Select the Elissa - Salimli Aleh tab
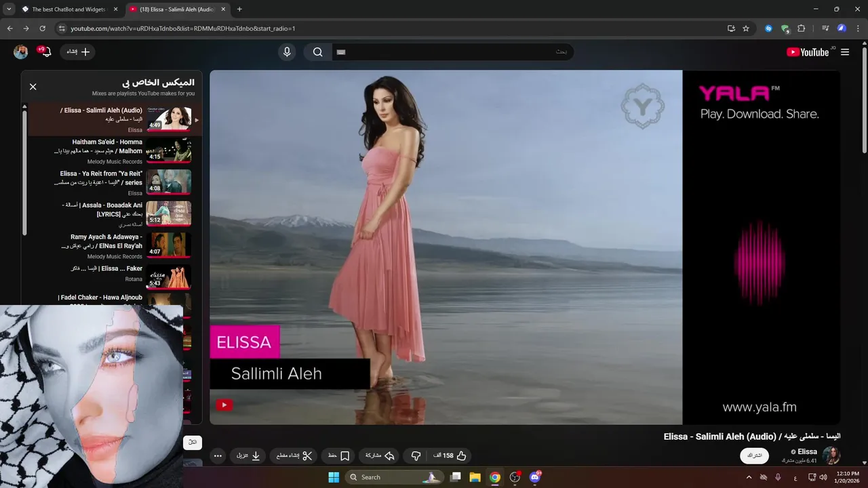This screenshot has width=868, height=488. 178,9
